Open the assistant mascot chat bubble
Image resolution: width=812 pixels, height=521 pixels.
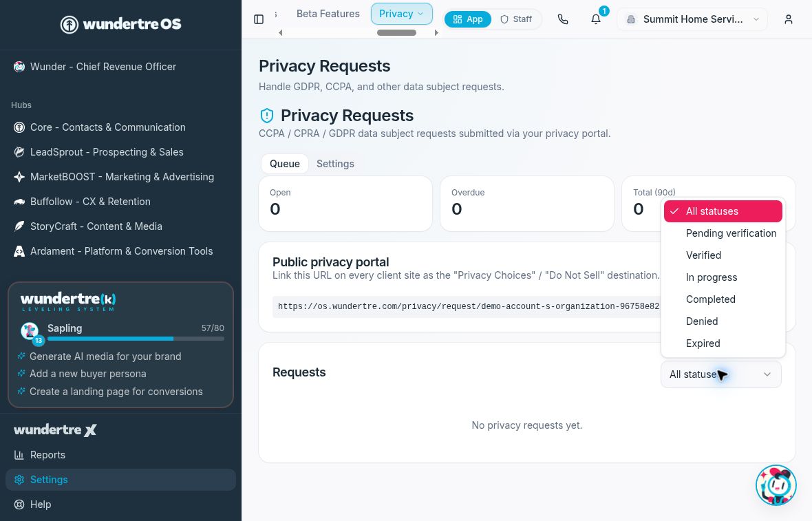point(776,485)
